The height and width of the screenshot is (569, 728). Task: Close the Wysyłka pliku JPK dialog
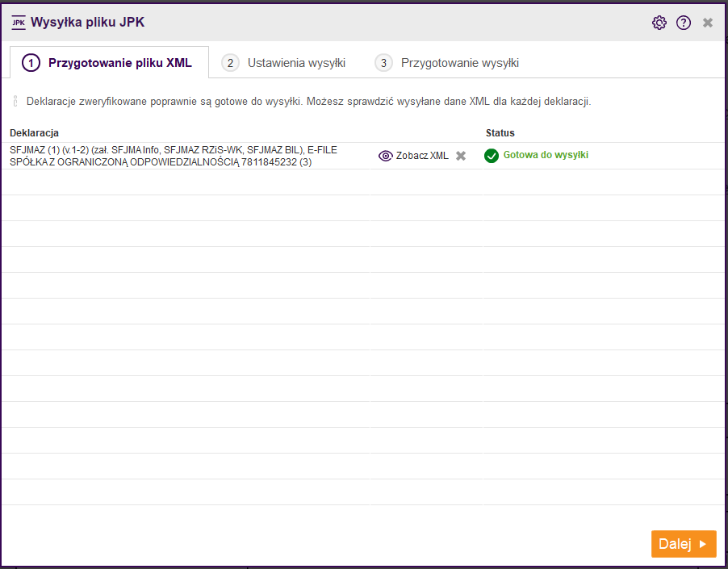tap(708, 23)
